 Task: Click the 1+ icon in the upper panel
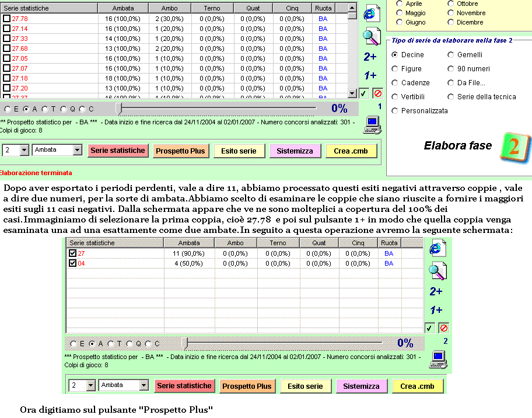370,75
